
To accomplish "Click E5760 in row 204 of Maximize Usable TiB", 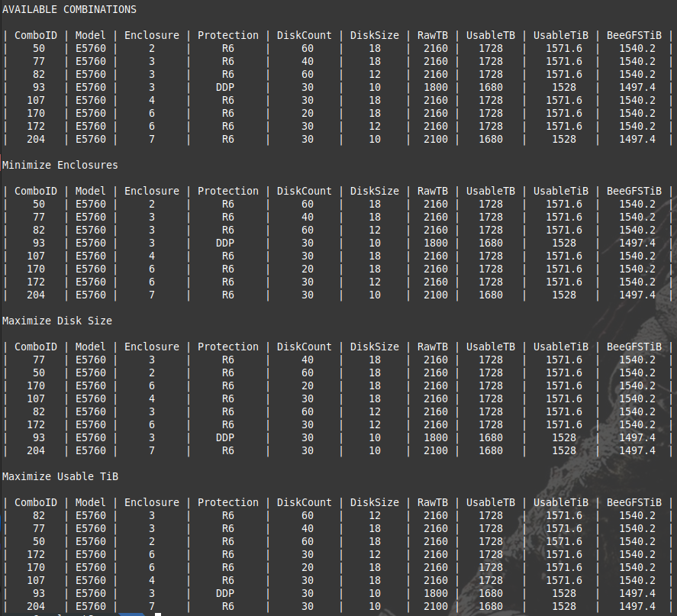I will pyautogui.click(x=91, y=607).
